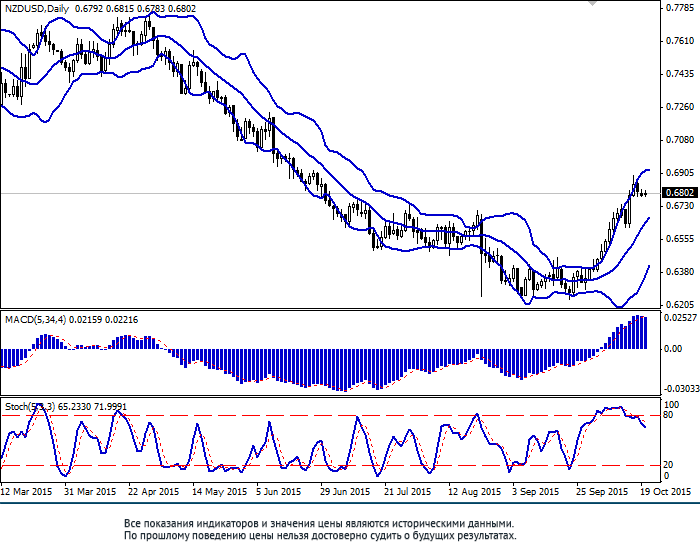Click the 12 Aug 2015 date label
The height and width of the screenshot is (552, 700).
(475, 492)
